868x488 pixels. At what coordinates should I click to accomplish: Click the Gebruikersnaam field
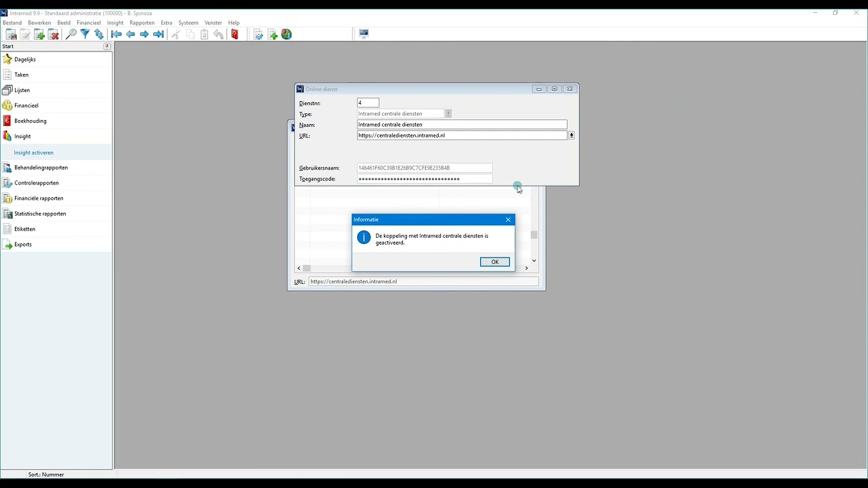(x=425, y=168)
